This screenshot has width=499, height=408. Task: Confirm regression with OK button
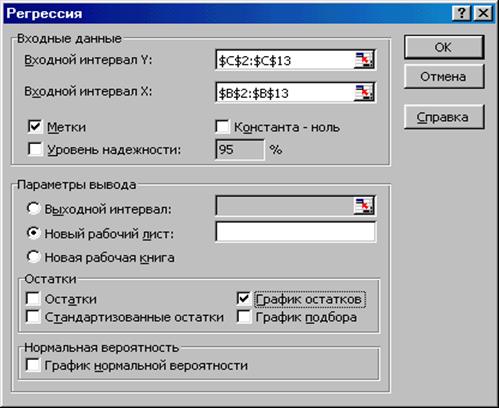click(x=443, y=47)
